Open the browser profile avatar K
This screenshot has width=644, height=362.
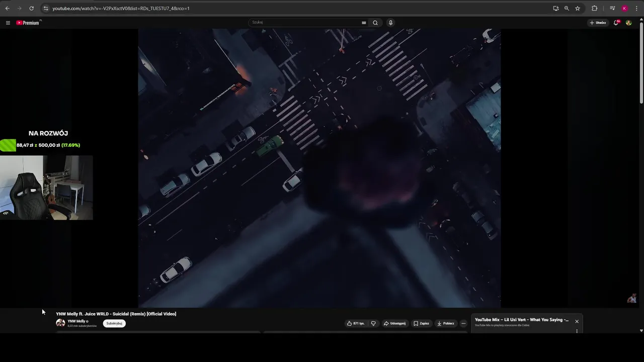point(624,9)
